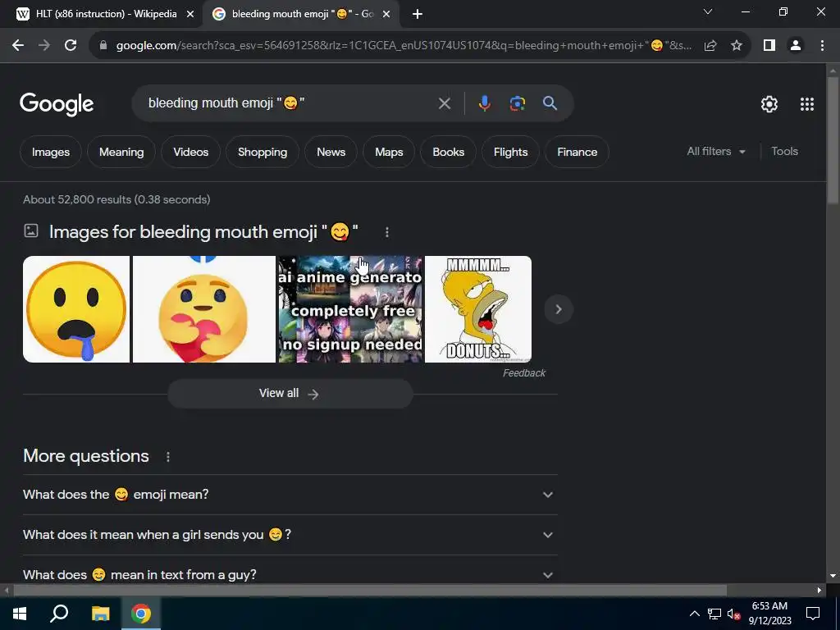Clear the search query with X

coord(445,103)
